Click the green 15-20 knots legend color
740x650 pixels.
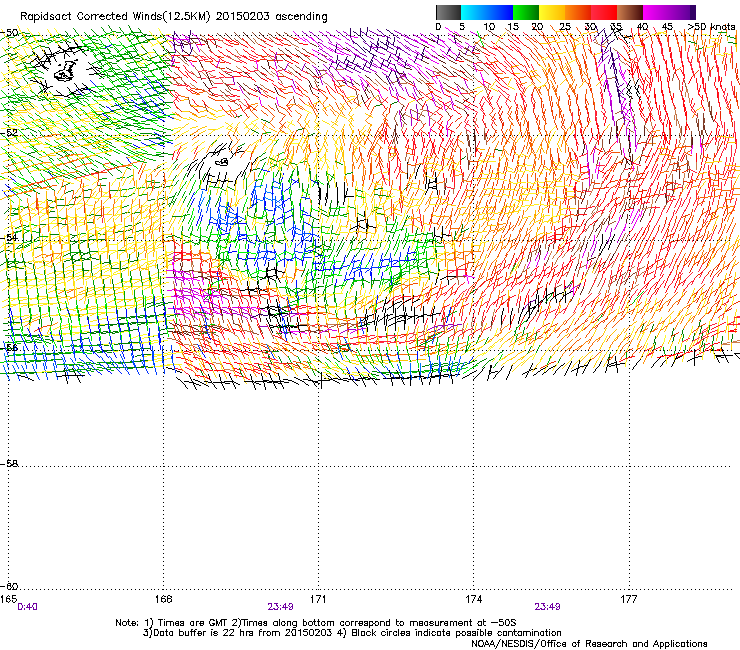[x=526, y=12]
